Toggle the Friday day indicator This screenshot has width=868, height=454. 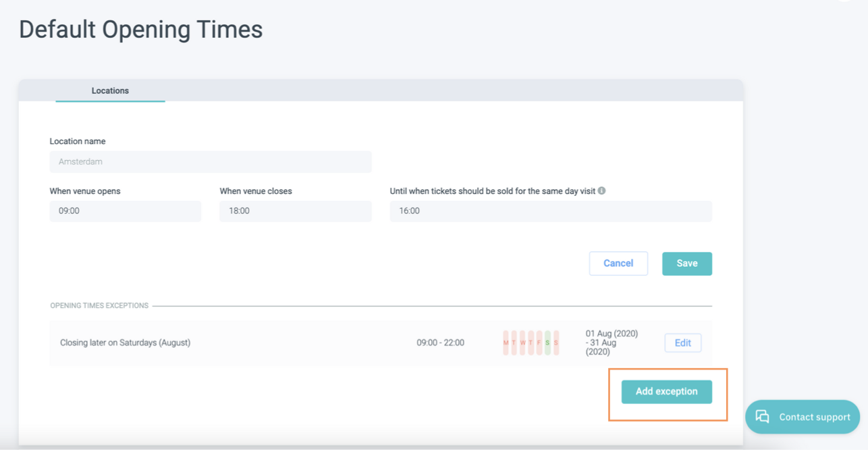[x=539, y=343]
